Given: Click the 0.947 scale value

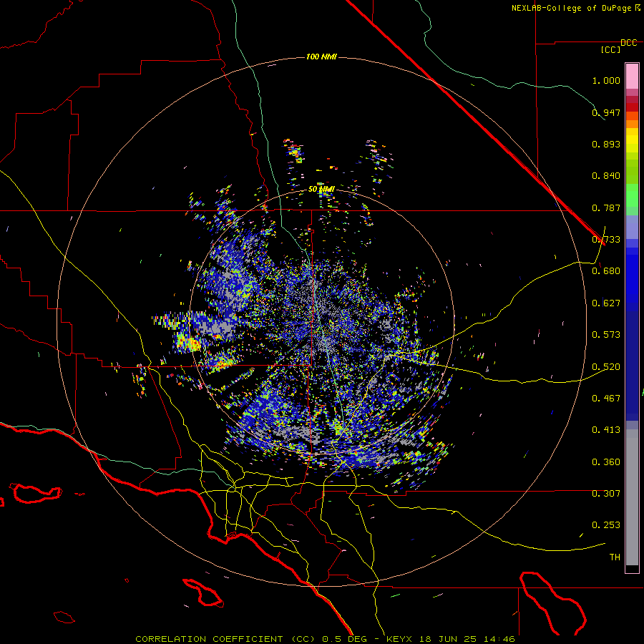Looking at the screenshot, I should coord(606,112).
